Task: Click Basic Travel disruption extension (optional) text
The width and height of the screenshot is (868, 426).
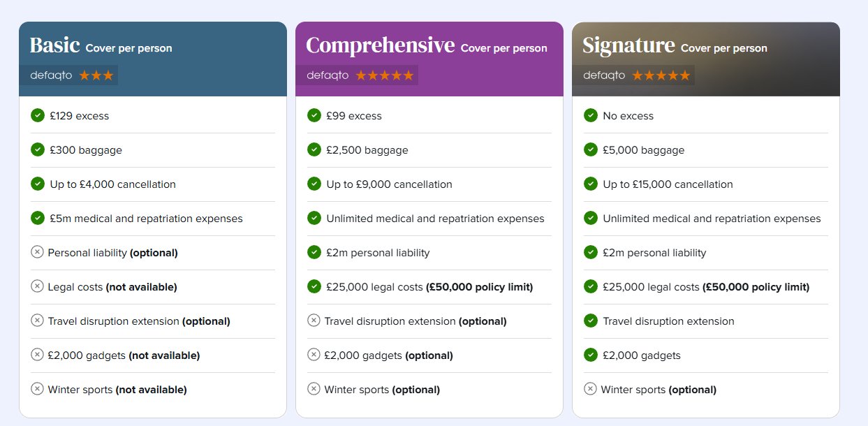Action: [139, 321]
